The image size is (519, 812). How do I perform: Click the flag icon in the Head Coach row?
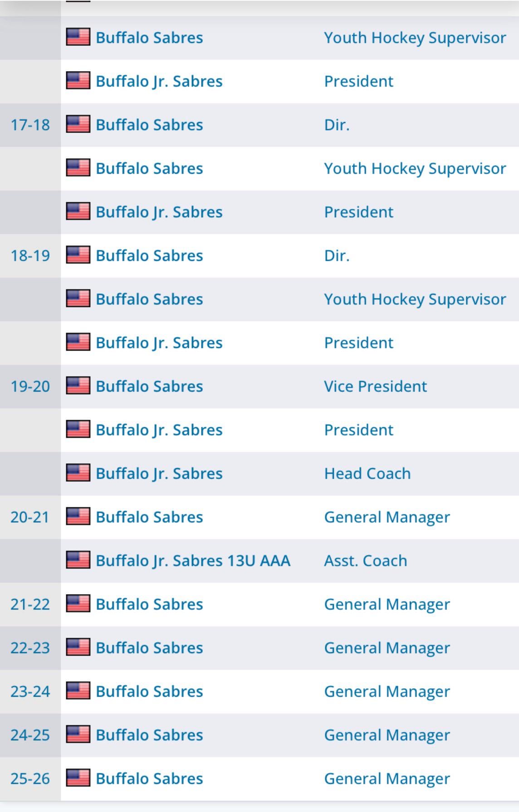tap(78, 473)
